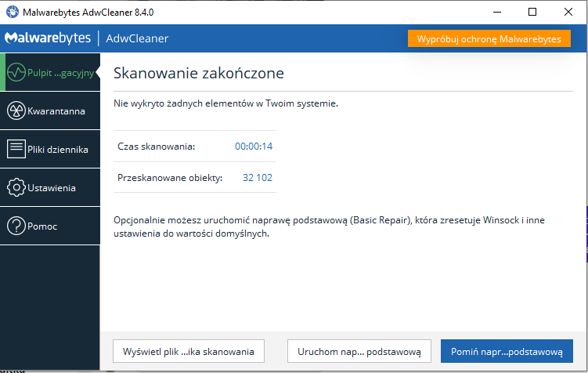Click the pulse icon for Pulpit nawigacyjny
588x373 pixels.
(16, 73)
